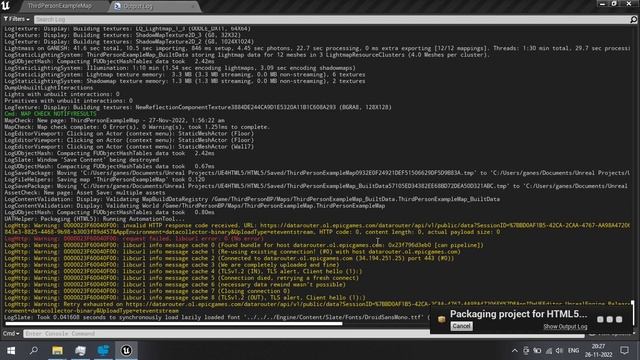
Task: Close the Output Log tab
Action: point(193,6)
